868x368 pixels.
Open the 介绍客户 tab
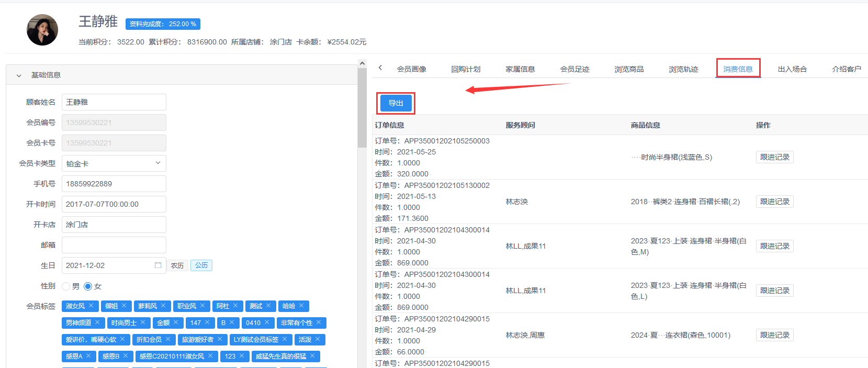pyautogui.click(x=847, y=69)
